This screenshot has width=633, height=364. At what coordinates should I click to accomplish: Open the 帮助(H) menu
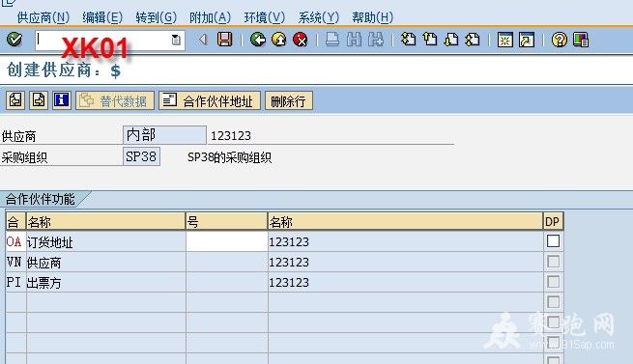pyautogui.click(x=373, y=17)
